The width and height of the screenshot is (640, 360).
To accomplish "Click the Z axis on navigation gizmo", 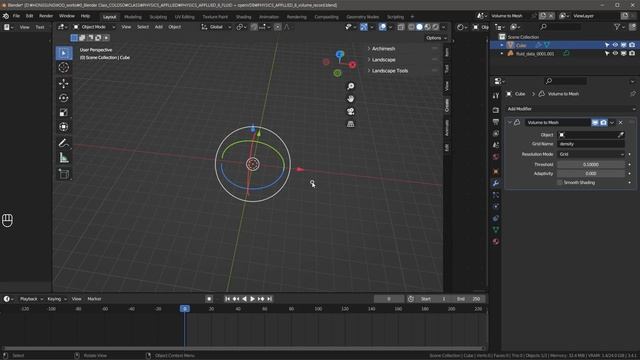I will pos(340,54).
